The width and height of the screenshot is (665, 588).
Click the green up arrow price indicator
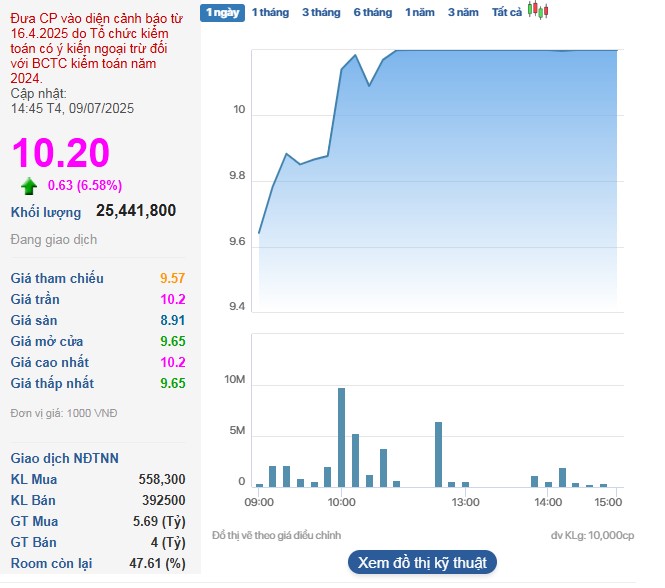coord(29,185)
